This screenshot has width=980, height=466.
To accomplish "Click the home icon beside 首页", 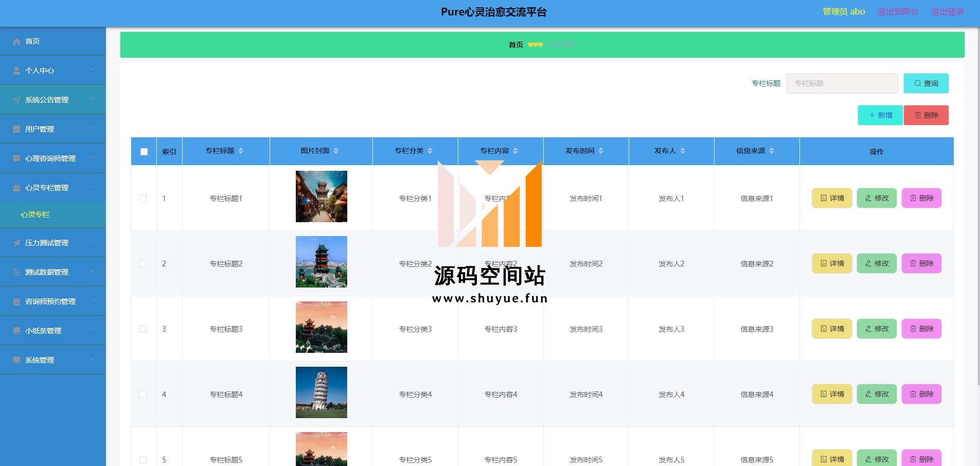I will pos(17,41).
